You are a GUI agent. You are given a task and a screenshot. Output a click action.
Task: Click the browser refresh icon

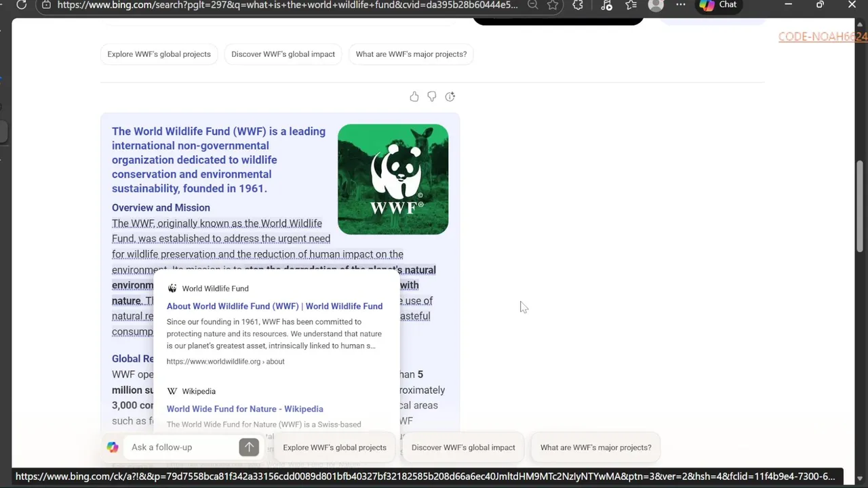(21, 5)
